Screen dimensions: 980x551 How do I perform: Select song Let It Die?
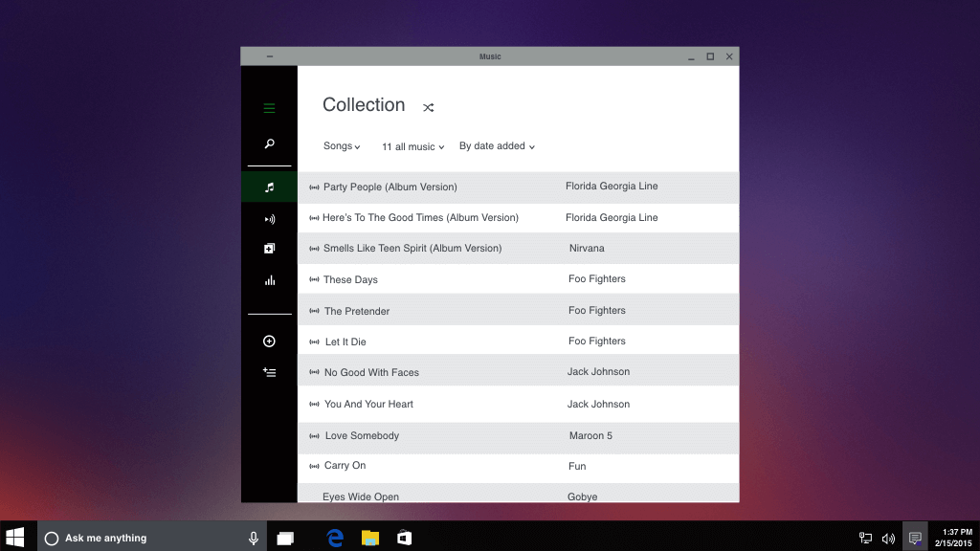click(345, 342)
